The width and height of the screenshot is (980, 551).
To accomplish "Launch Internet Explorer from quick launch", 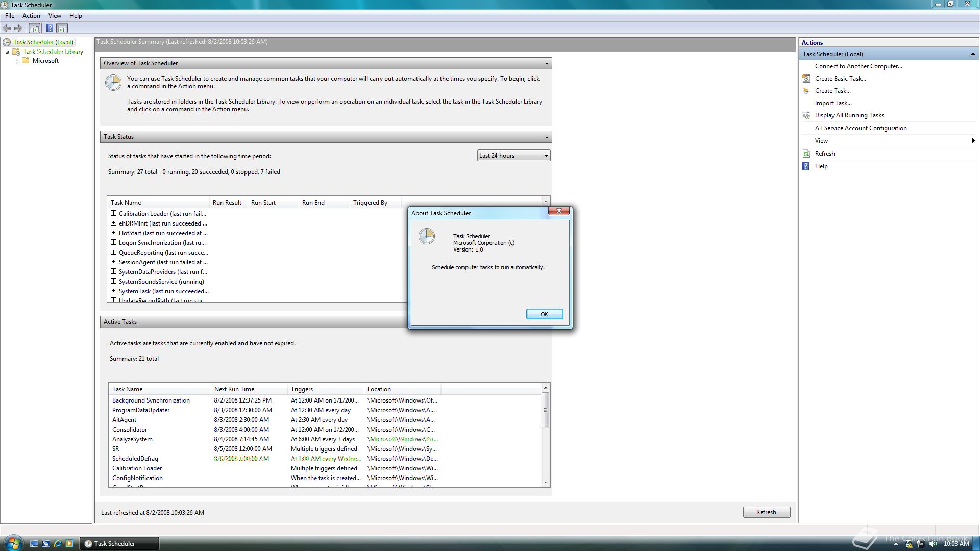I will (58, 544).
